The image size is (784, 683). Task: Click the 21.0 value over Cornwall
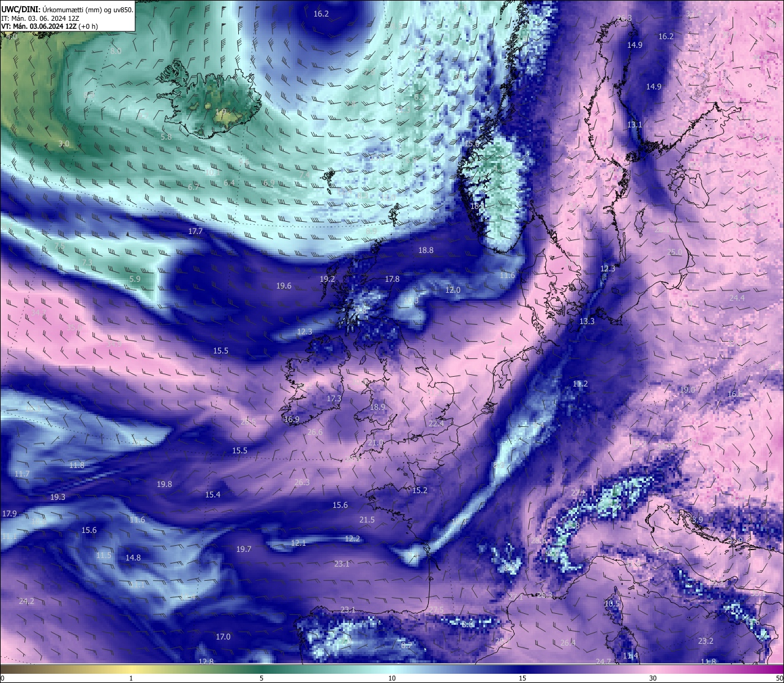coord(375,442)
